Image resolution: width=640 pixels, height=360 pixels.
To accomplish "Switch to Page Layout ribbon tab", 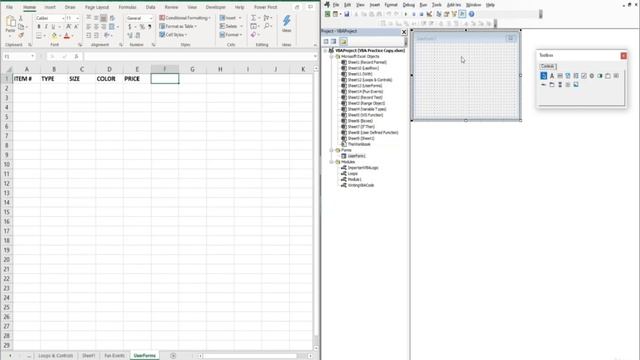I will tap(97, 7).
